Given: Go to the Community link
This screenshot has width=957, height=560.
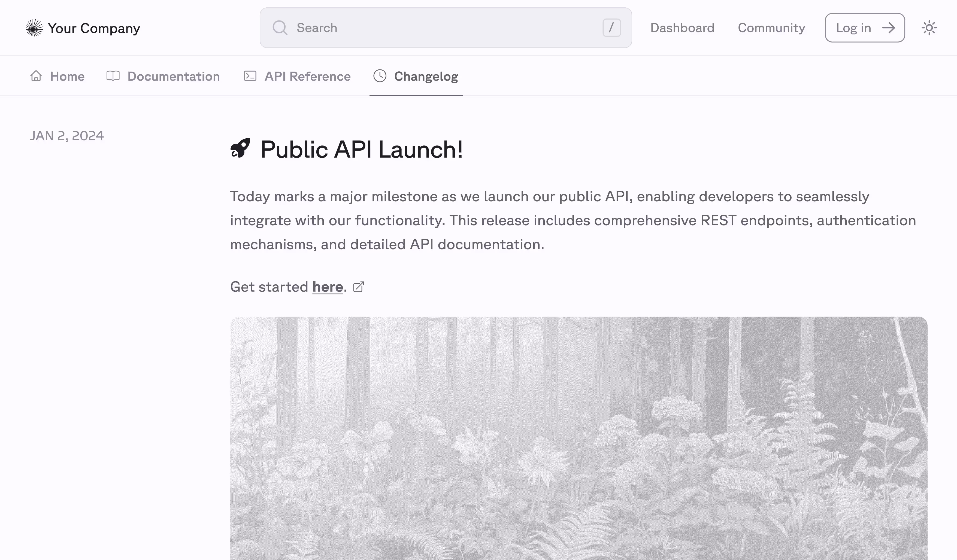Looking at the screenshot, I should [x=771, y=28].
